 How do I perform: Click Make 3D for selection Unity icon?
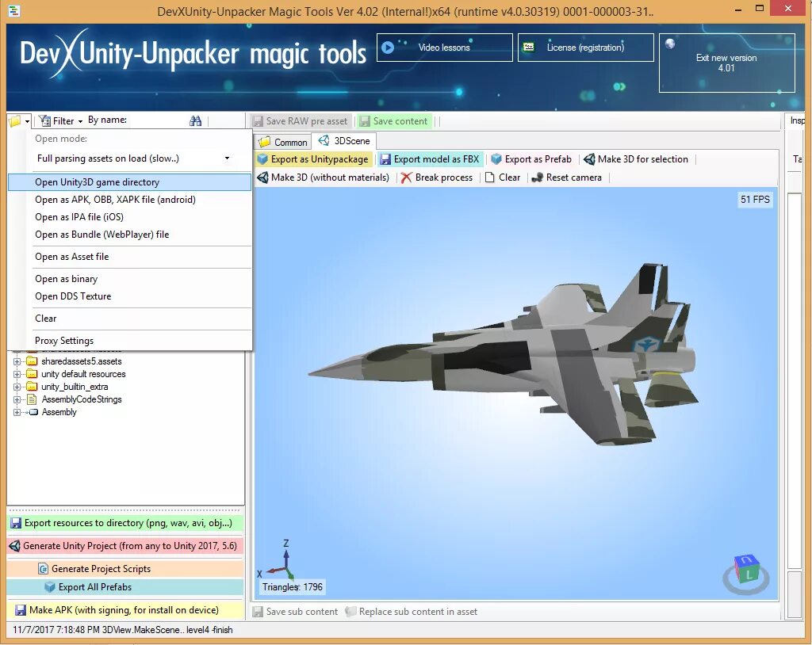tap(589, 159)
